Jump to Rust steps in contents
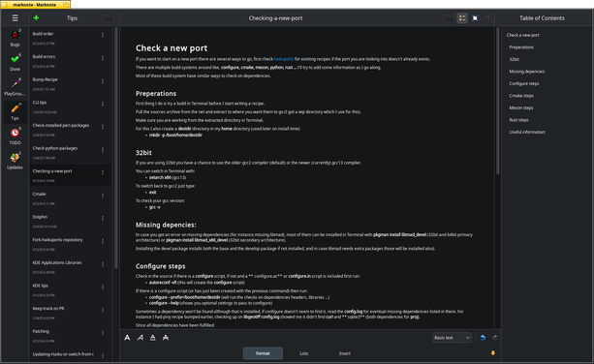Viewport: 594px width, 364px height. [x=518, y=120]
